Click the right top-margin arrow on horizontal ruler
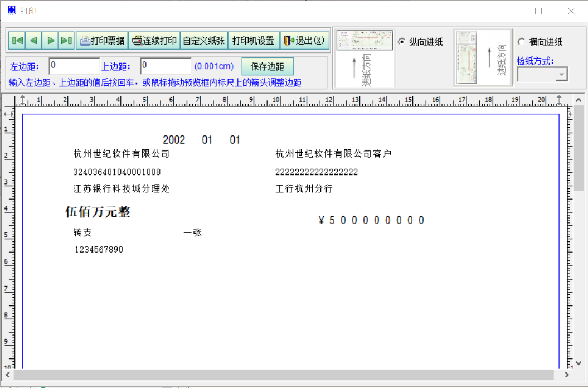 [x=559, y=100]
